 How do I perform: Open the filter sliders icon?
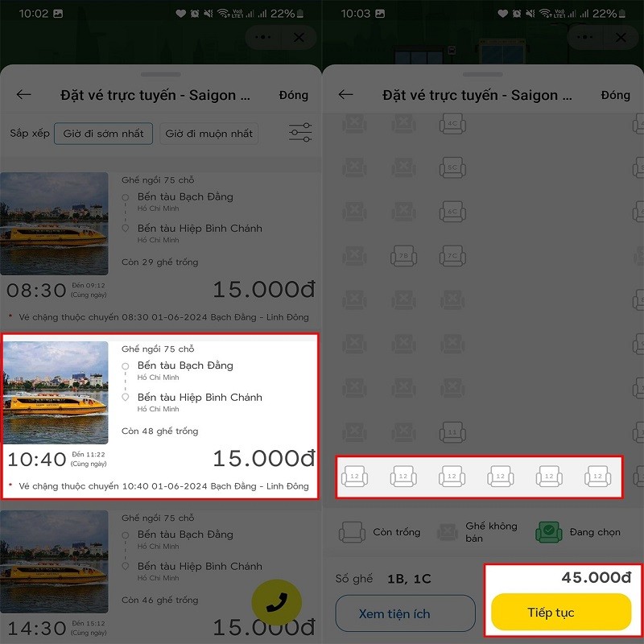coord(300,133)
